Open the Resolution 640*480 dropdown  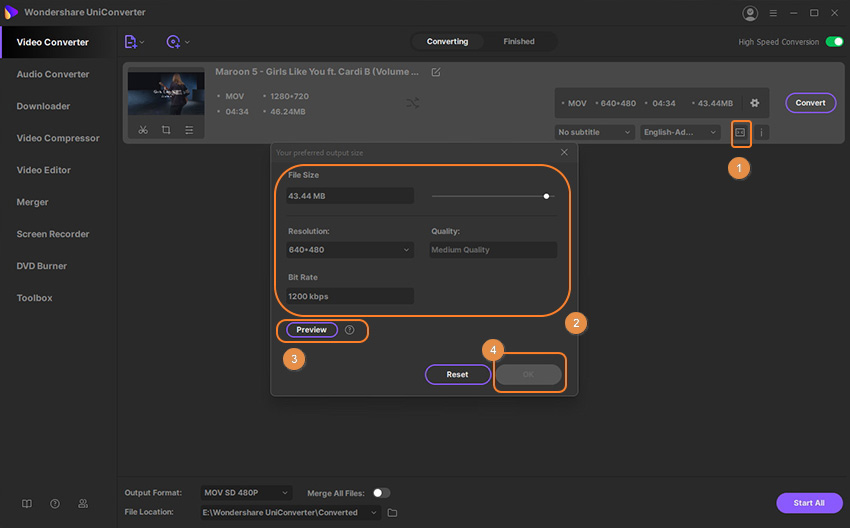tap(350, 250)
